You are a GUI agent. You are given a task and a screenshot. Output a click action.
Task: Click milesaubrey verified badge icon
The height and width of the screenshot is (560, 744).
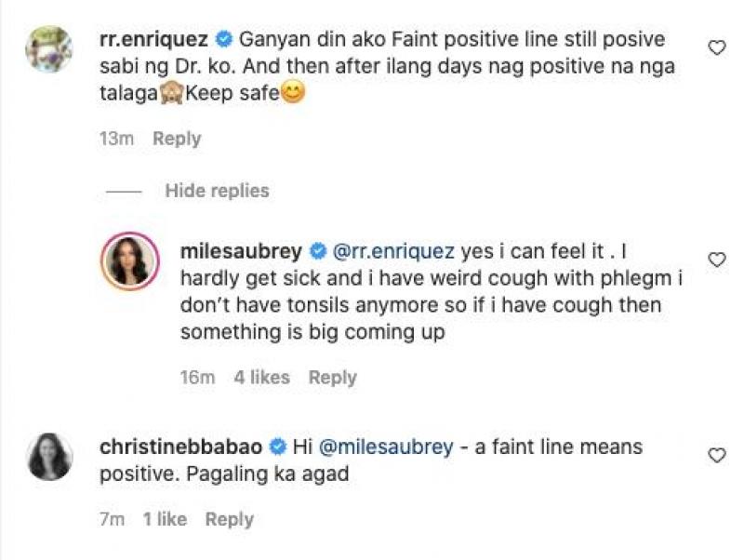tap(317, 251)
